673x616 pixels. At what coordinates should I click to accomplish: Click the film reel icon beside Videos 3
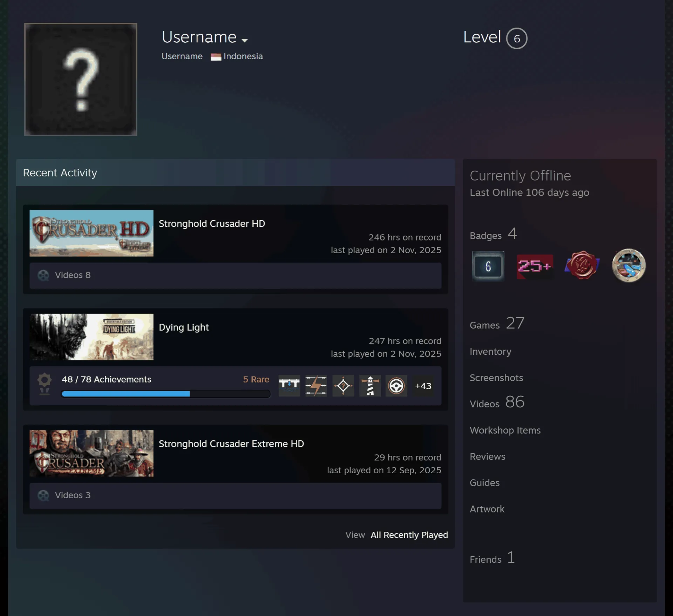[43, 495]
